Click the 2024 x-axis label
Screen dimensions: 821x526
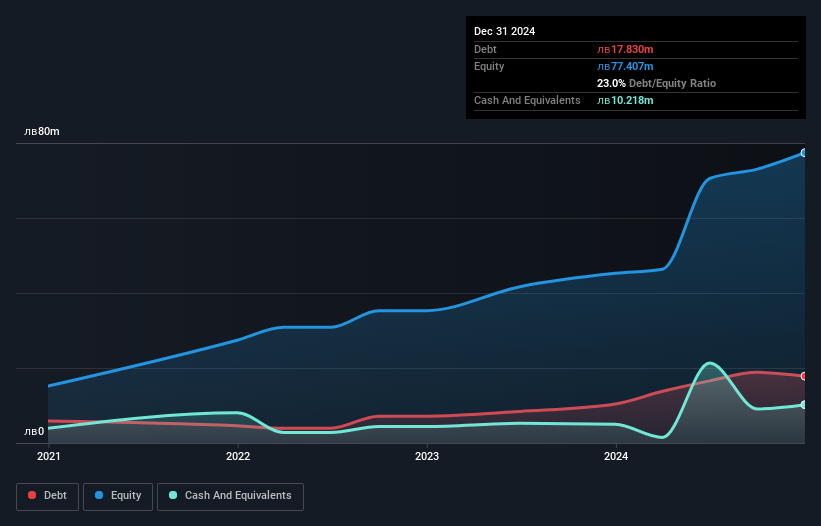point(616,456)
